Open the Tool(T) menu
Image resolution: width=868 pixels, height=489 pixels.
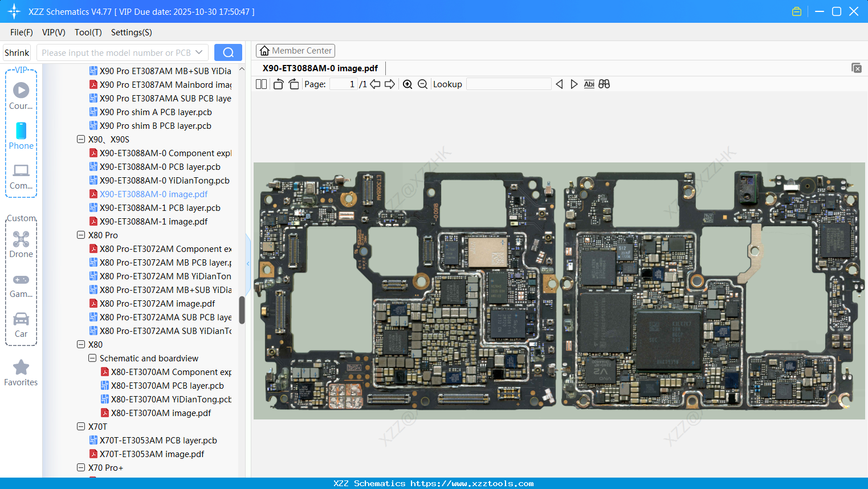pos(88,32)
